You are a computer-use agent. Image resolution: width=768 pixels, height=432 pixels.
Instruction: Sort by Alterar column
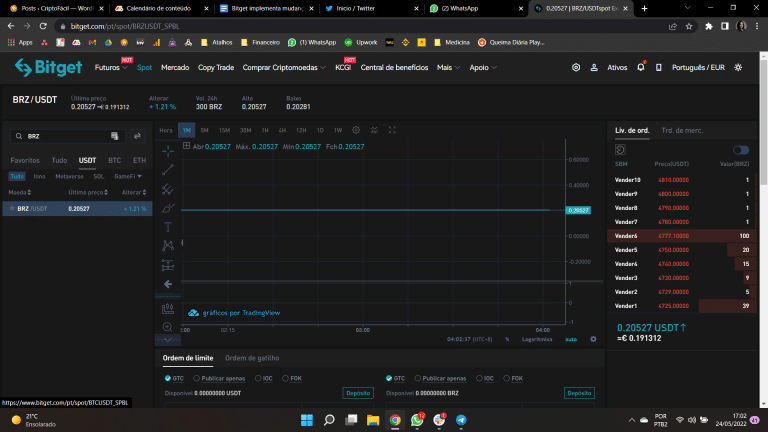pos(134,192)
